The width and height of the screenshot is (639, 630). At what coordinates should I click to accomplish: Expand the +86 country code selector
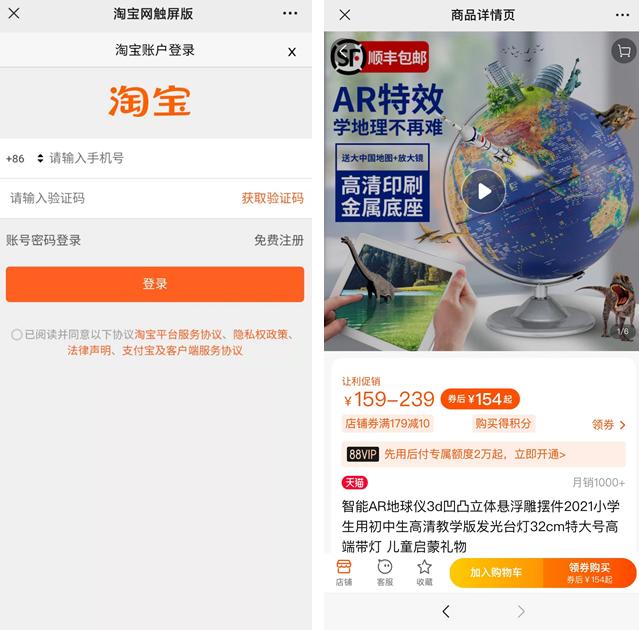24,159
